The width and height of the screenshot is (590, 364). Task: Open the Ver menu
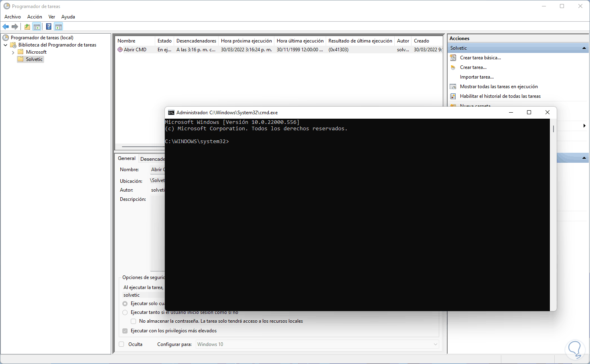tap(52, 17)
